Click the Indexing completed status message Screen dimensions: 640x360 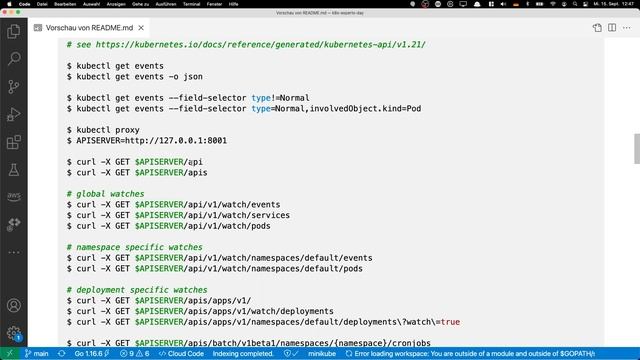click(x=243, y=354)
